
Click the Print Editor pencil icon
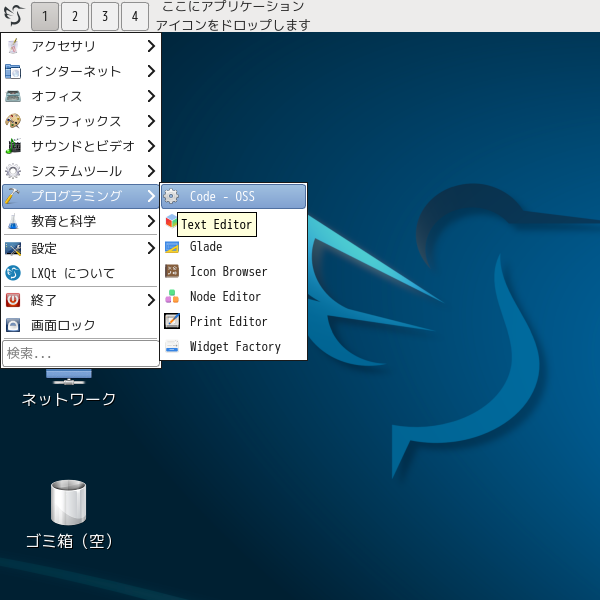point(172,321)
